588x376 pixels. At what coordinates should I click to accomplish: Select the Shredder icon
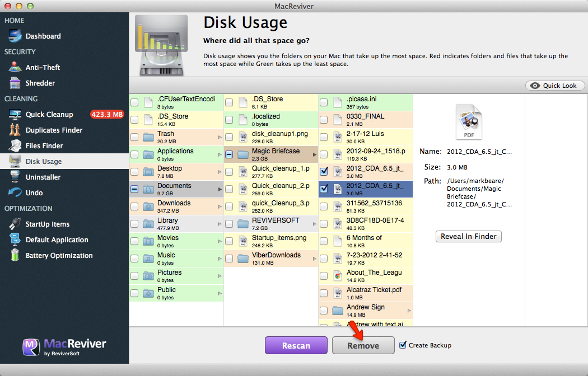point(15,83)
